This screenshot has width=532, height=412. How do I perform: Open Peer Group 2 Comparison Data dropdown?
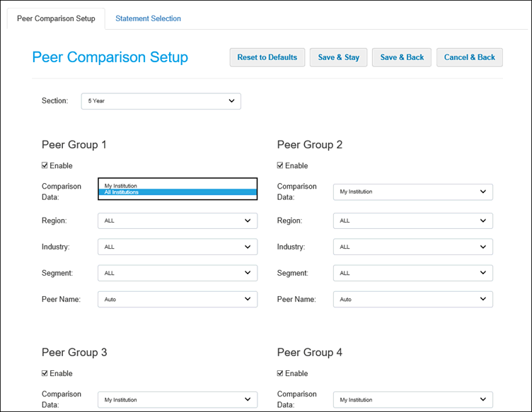(412, 192)
